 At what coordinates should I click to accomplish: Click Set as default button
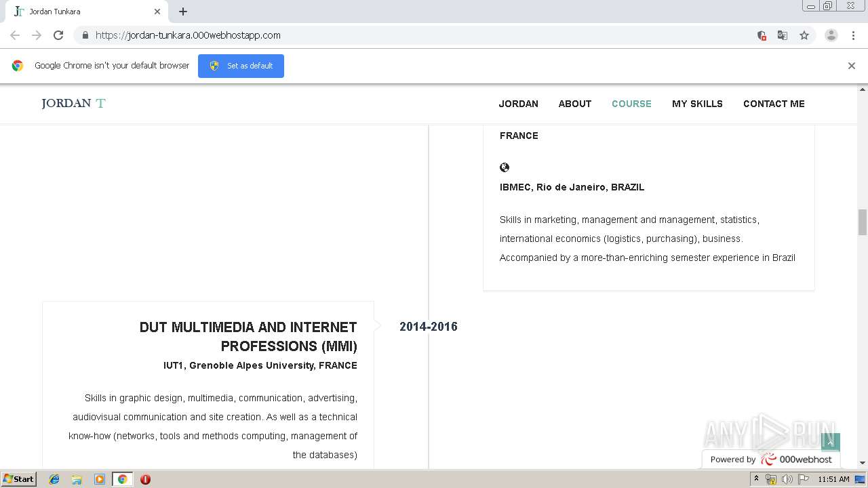click(241, 66)
